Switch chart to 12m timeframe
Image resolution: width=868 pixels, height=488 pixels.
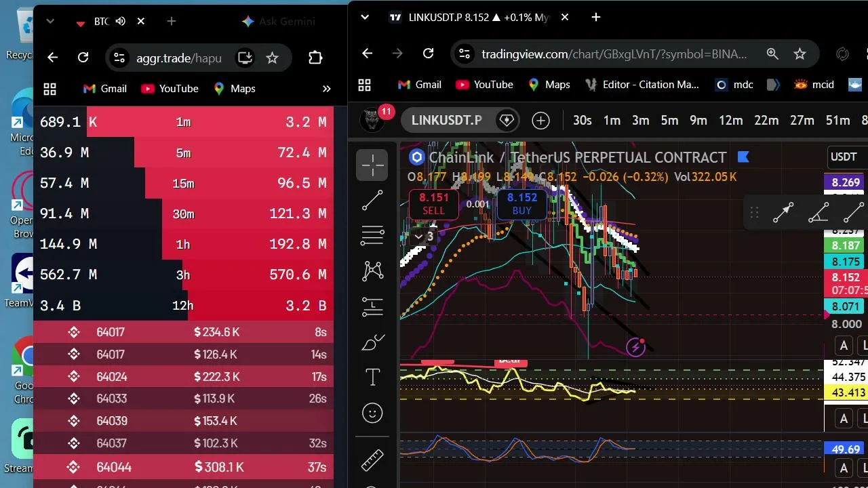point(730,121)
